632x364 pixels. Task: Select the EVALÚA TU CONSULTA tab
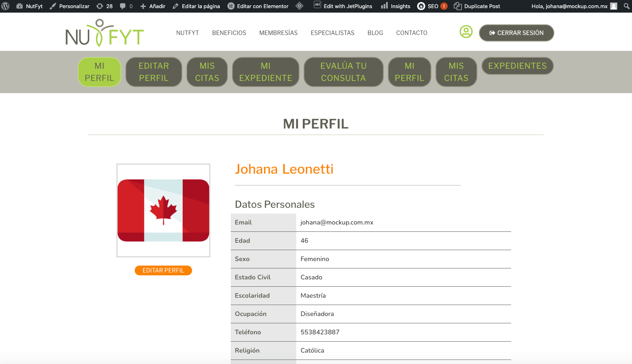343,72
